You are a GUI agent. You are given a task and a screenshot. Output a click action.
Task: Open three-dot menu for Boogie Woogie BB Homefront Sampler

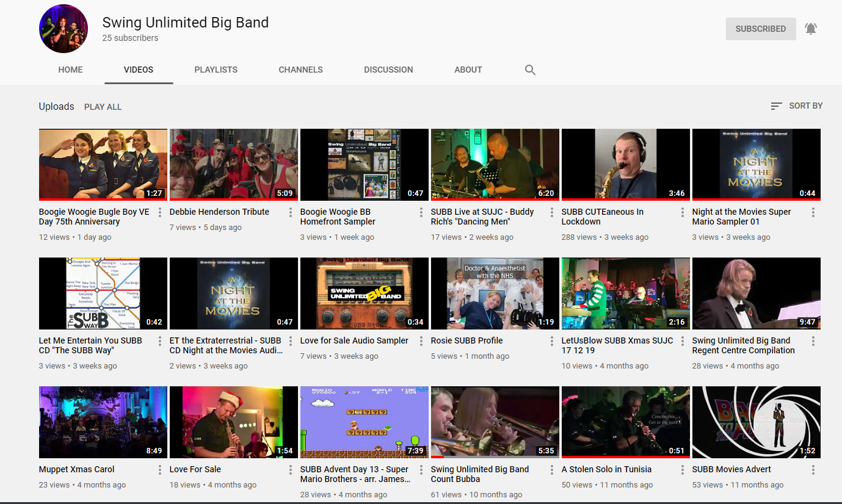point(421,212)
